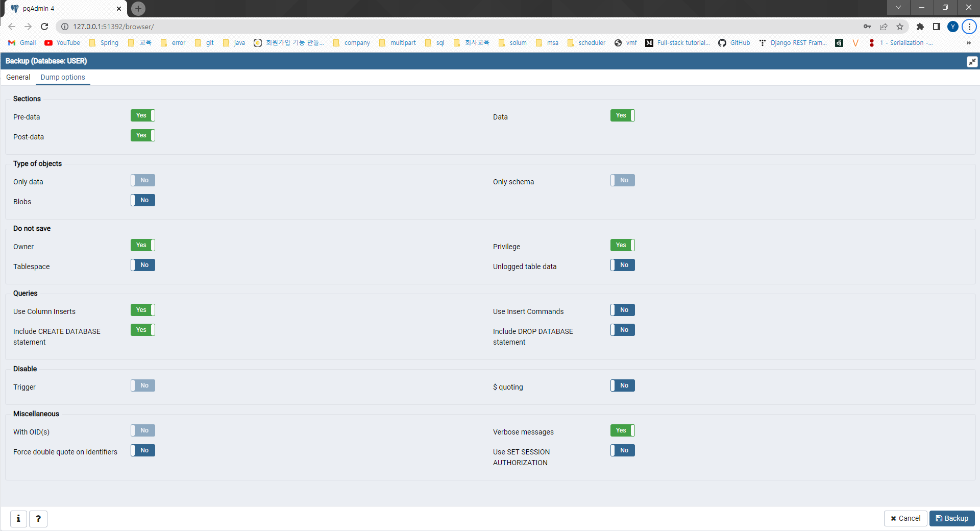This screenshot has width=980, height=531.
Task: Toggle Use Insert Commands switch
Action: (x=623, y=310)
